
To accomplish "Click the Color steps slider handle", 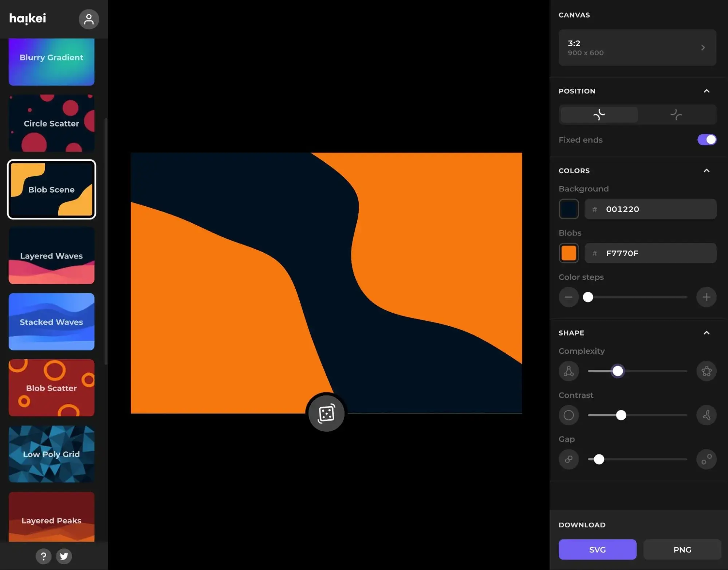I will coord(588,297).
